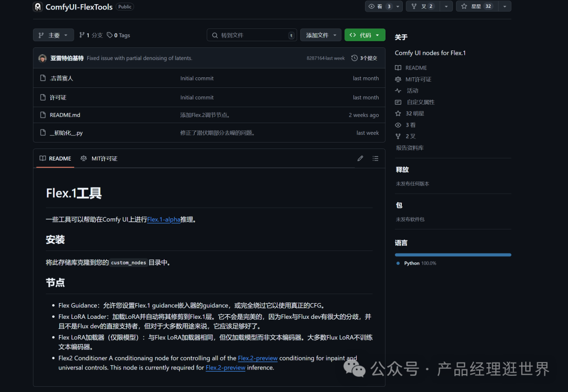Open commit hash 8287164

click(316, 58)
